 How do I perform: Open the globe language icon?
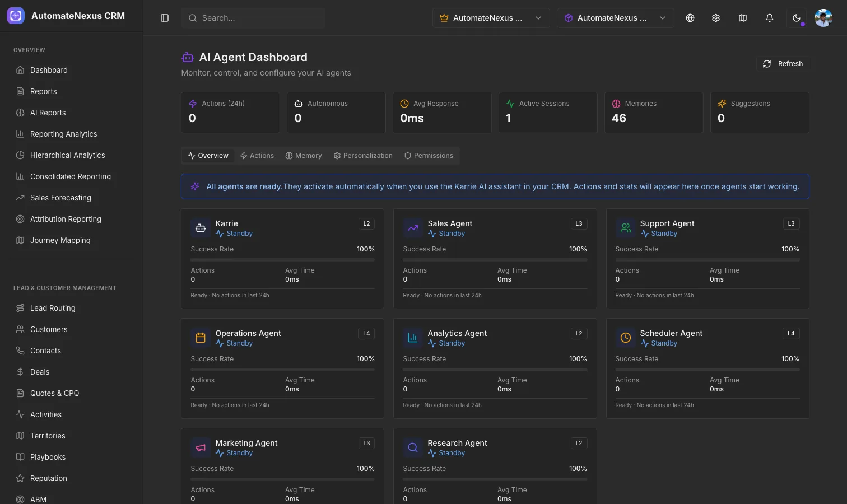click(x=690, y=18)
